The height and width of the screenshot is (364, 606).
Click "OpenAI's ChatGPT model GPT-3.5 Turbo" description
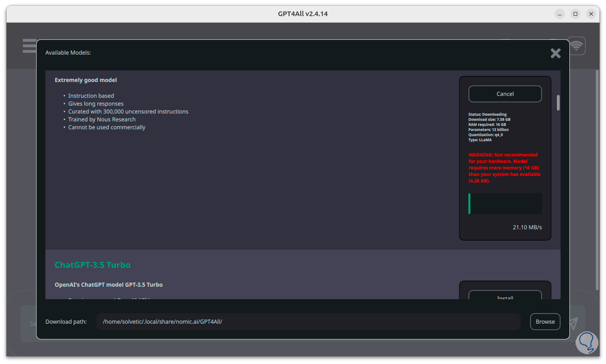click(109, 285)
